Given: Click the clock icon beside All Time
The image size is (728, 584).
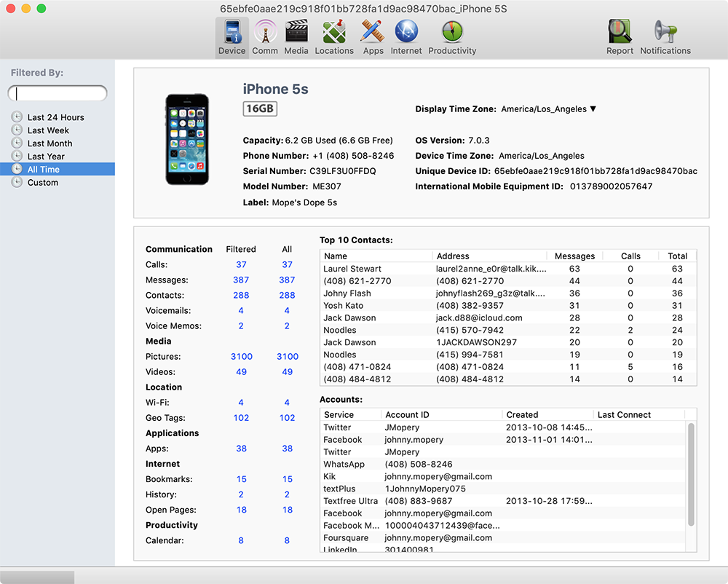Looking at the screenshot, I should click(17, 169).
